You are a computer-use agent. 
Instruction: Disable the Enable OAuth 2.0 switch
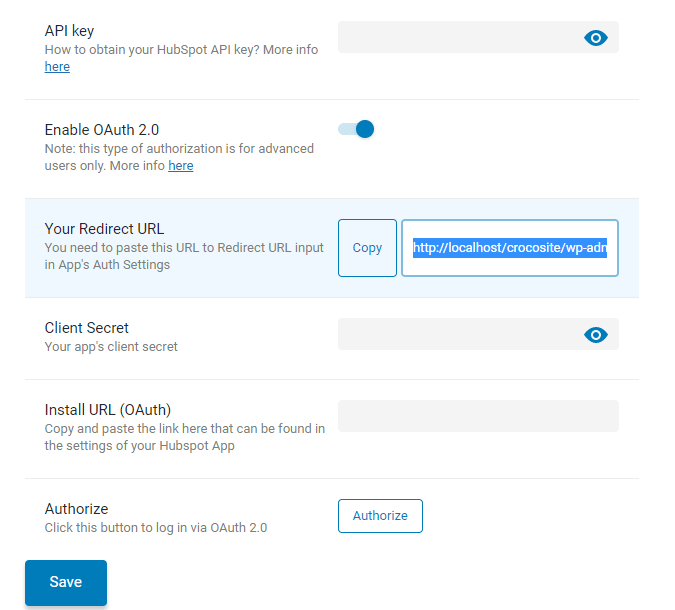pyautogui.click(x=356, y=129)
